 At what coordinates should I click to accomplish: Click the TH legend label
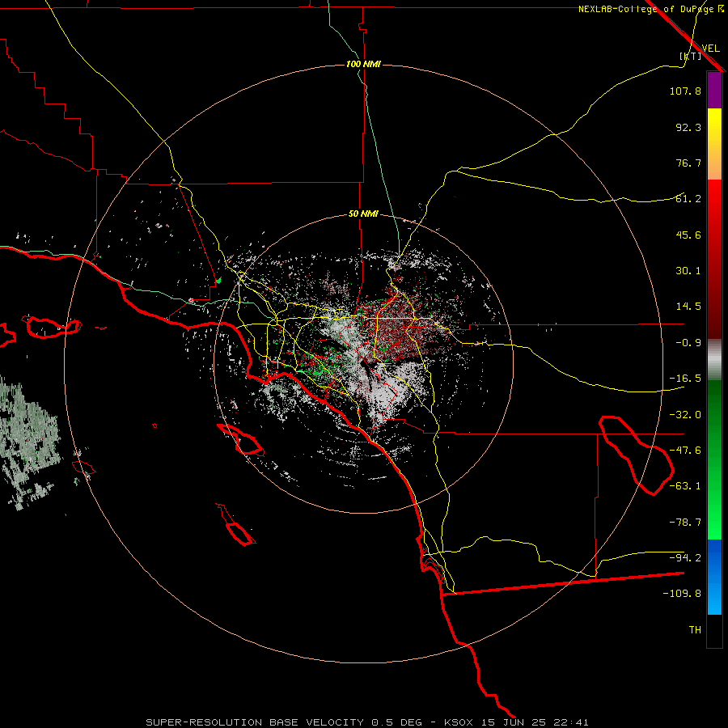click(695, 630)
